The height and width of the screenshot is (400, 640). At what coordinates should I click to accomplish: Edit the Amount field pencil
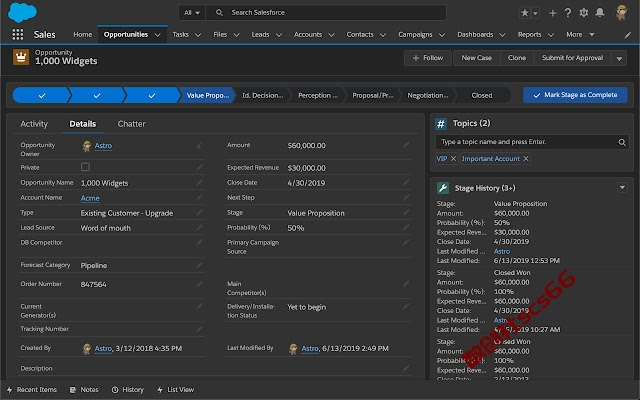tap(405, 145)
